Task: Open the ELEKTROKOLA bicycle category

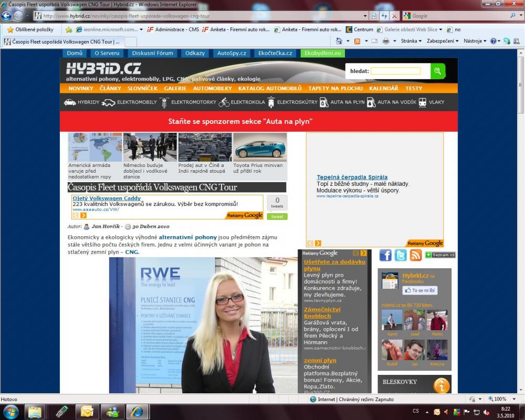Action: 241,102
